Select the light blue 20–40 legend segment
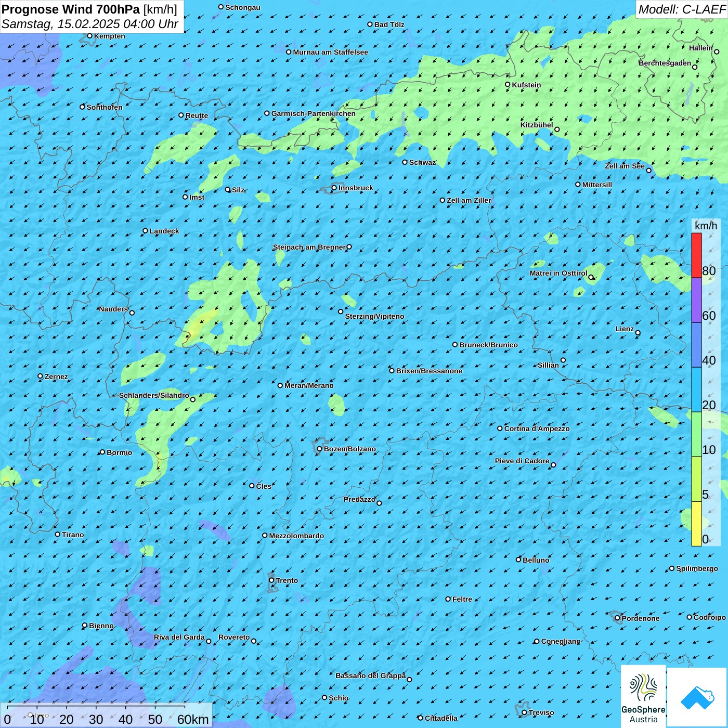This screenshot has height=728, width=728. coord(696,390)
